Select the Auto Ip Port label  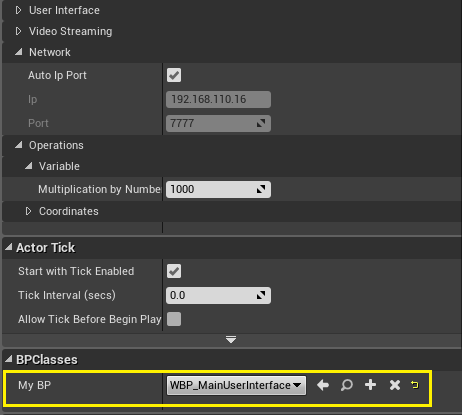pyautogui.click(x=57, y=75)
